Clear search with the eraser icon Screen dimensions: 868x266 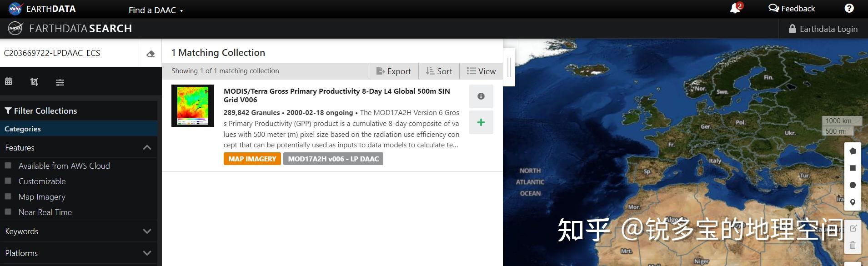click(x=151, y=54)
